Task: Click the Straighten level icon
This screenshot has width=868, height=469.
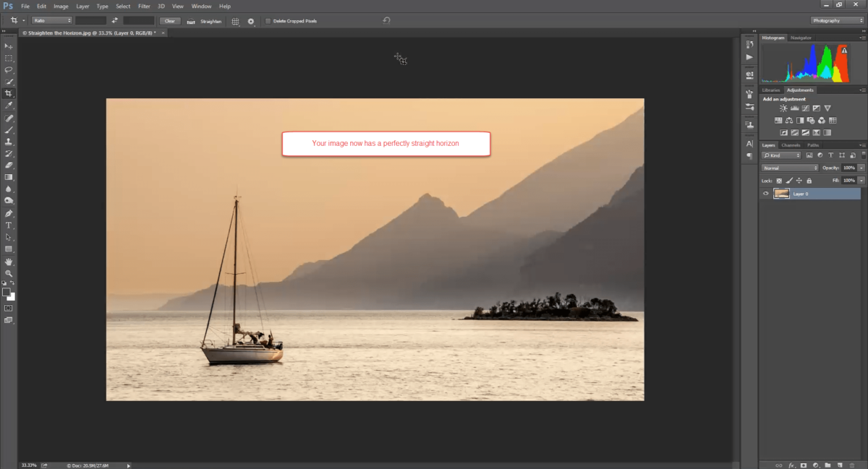Action: click(191, 22)
